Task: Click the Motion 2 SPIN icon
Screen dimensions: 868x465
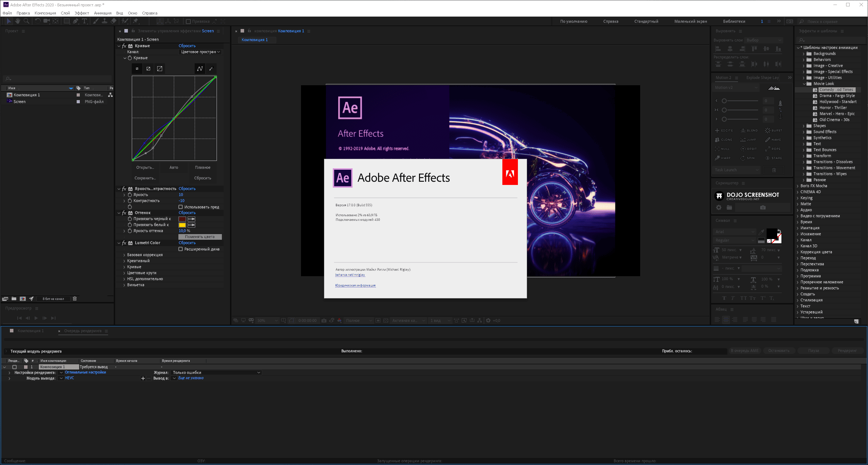Action: (x=748, y=158)
